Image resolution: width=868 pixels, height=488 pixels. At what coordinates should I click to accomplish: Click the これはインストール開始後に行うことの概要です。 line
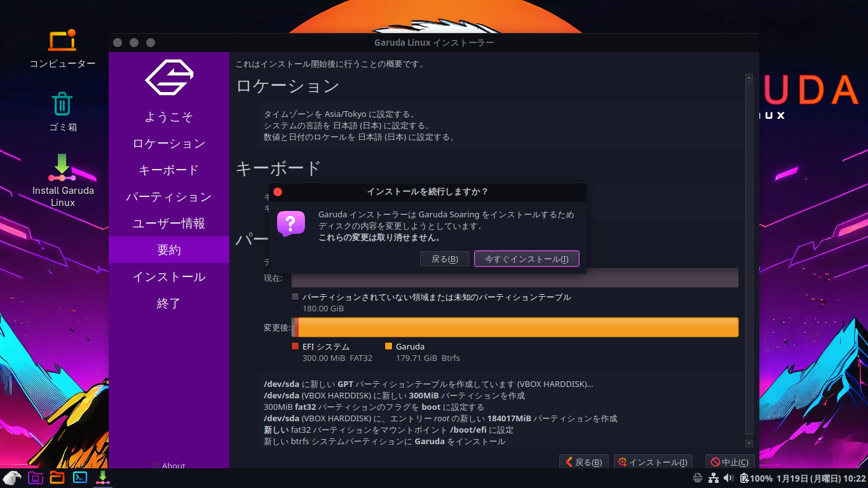click(330, 64)
